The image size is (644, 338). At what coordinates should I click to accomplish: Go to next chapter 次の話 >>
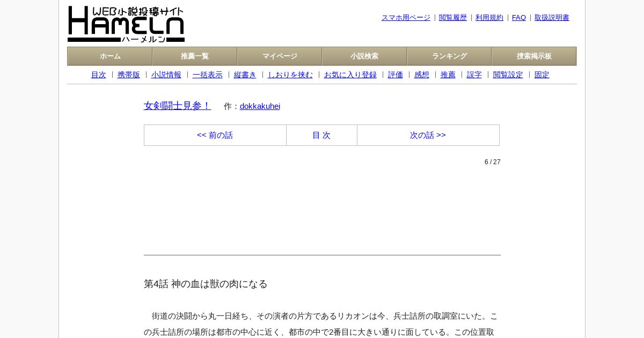click(428, 135)
